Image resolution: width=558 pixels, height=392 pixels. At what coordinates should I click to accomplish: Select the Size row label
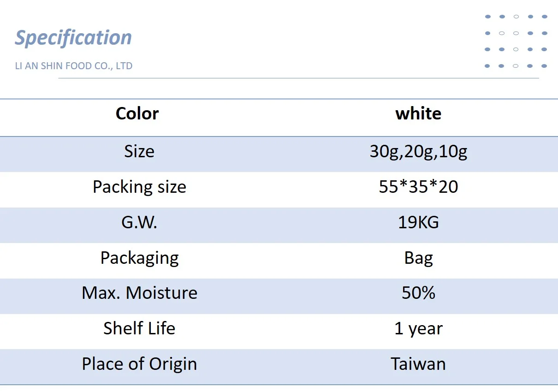(x=139, y=151)
